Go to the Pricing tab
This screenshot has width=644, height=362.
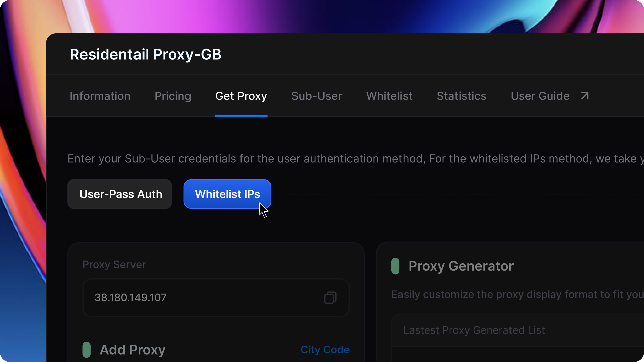tap(173, 96)
